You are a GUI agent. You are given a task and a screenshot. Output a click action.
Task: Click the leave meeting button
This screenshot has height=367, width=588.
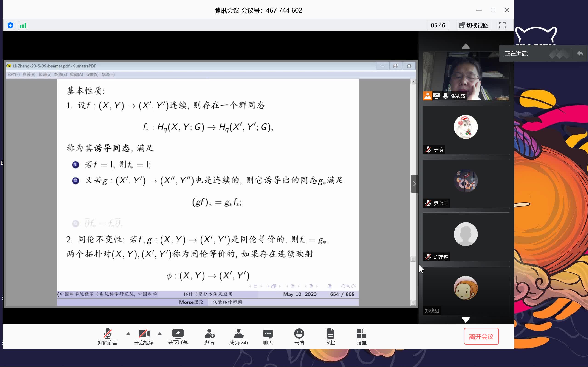(481, 336)
